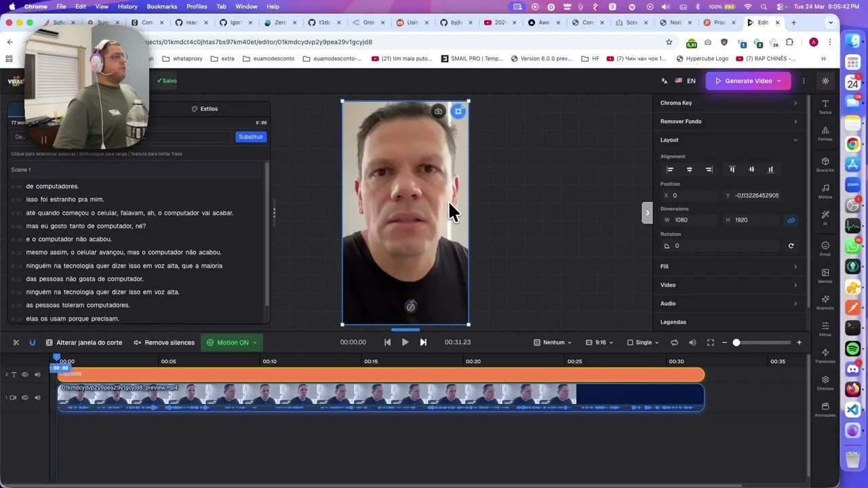Open the Textos tool in sidebar
Image resolution: width=868 pixels, height=488 pixels.
point(825,106)
